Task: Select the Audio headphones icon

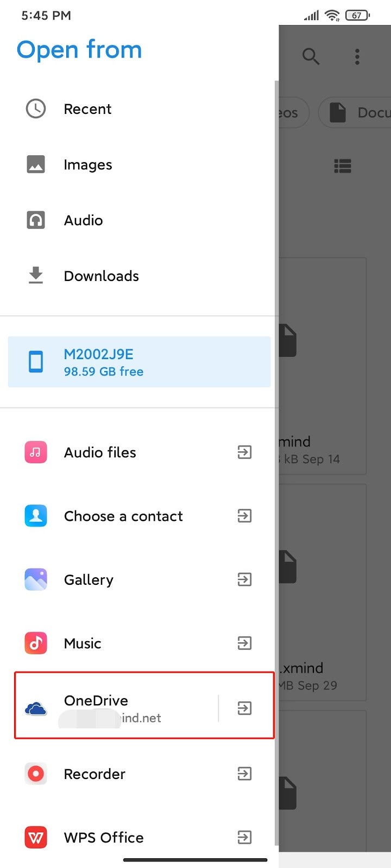Action: click(36, 220)
